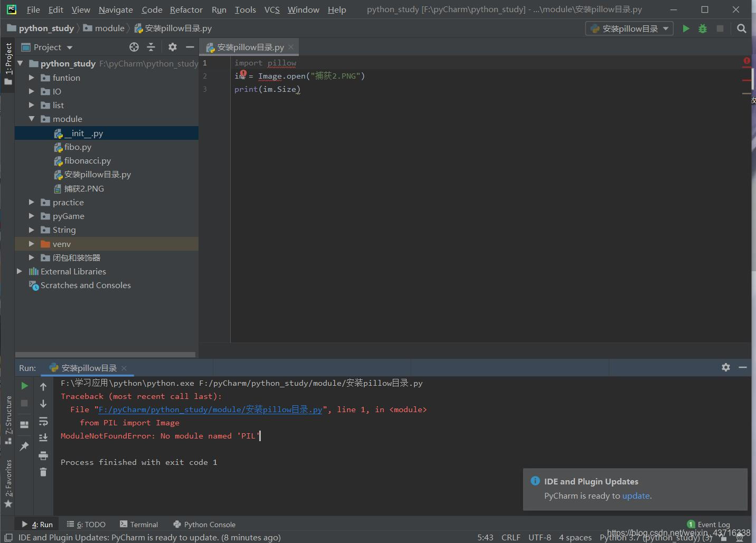Image resolution: width=756 pixels, height=543 pixels.
Task: Open the Refactor menu
Action: 186,9
